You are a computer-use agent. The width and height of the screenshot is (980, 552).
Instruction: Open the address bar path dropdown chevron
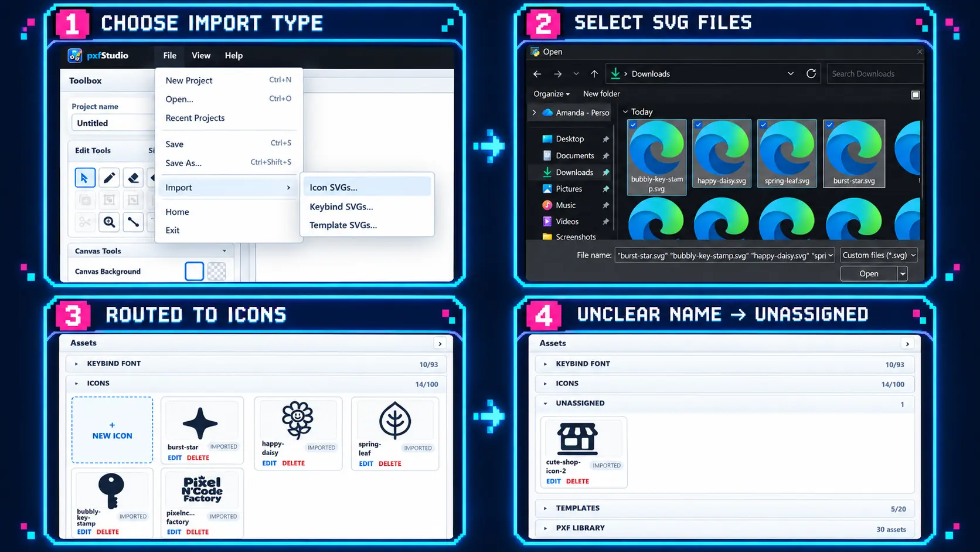pos(791,74)
